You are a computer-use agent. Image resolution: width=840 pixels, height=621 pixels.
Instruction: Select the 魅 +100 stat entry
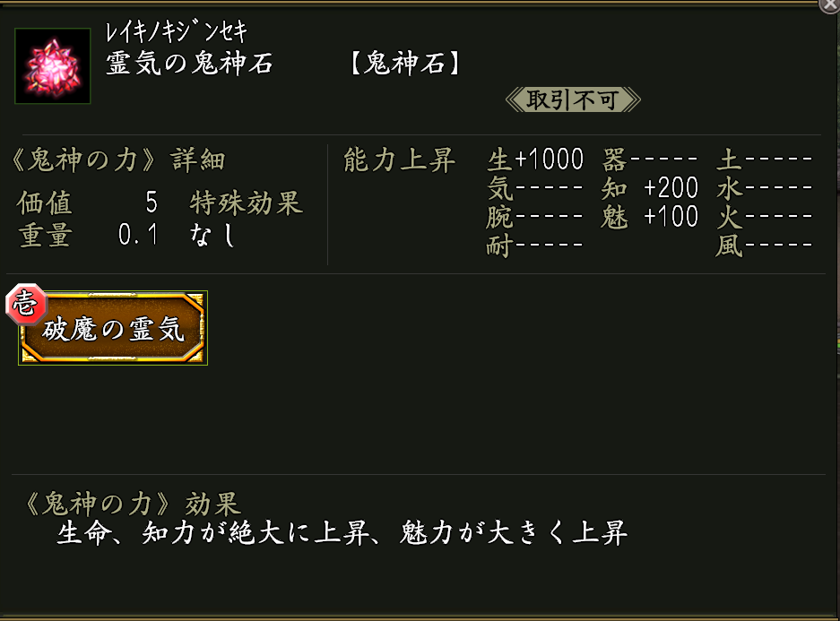[650, 217]
